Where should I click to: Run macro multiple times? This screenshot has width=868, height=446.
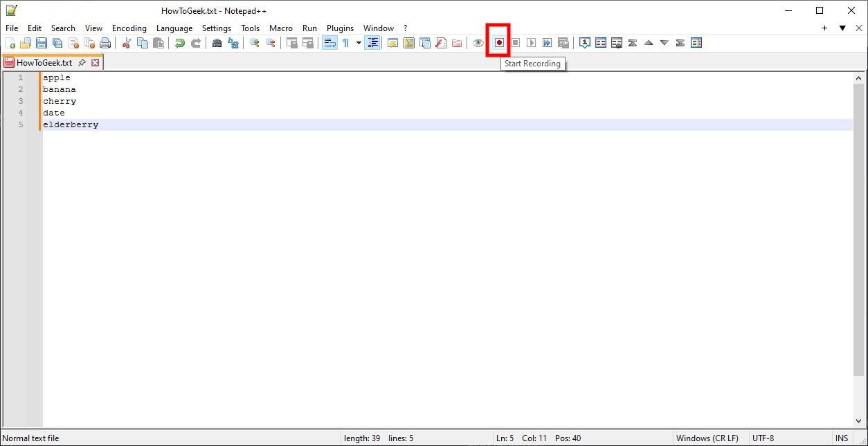547,42
